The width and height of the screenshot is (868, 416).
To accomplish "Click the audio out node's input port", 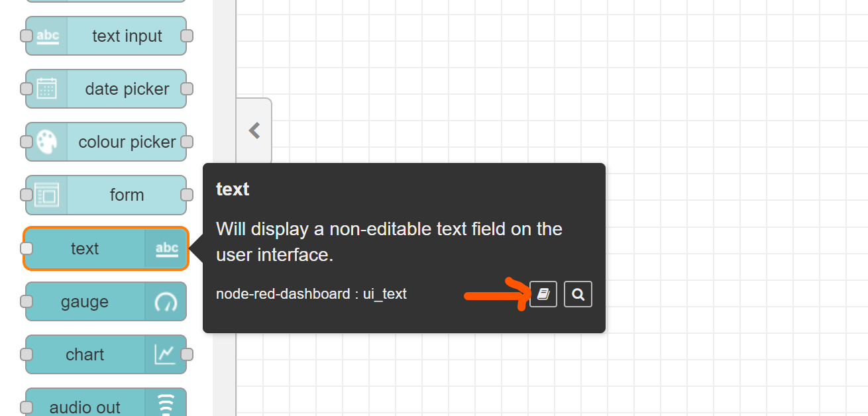I will click(27, 406).
